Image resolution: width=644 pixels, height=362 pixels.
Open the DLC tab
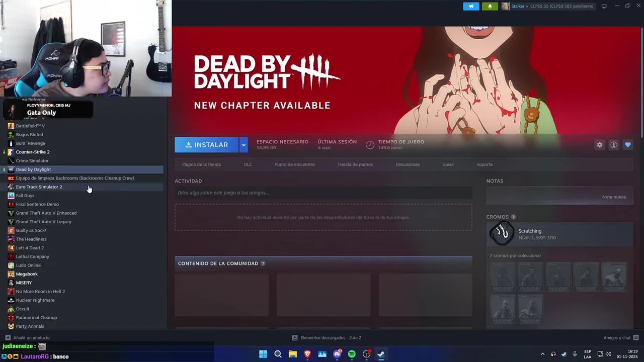[x=248, y=164]
